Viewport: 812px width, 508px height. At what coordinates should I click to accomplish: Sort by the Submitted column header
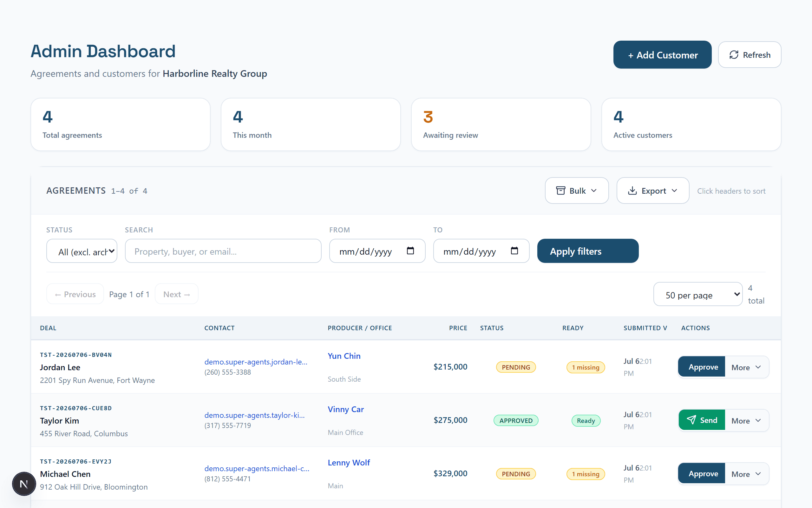tap(645, 328)
